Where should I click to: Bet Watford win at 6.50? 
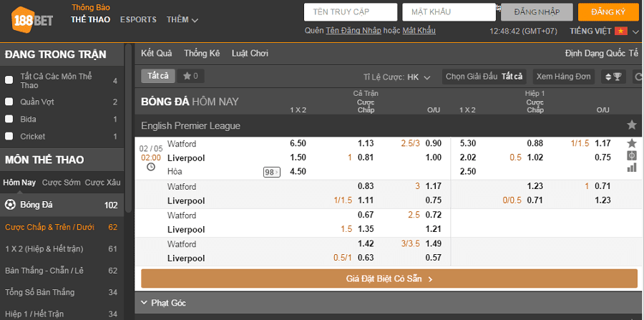click(x=298, y=143)
